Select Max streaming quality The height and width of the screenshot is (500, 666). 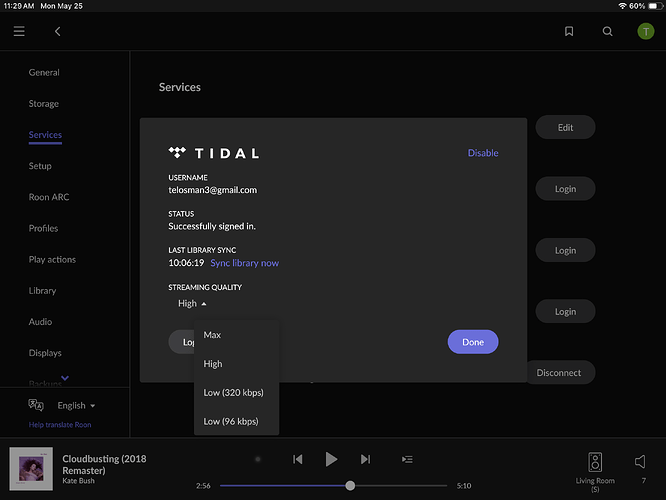click(x=237, y=335)
